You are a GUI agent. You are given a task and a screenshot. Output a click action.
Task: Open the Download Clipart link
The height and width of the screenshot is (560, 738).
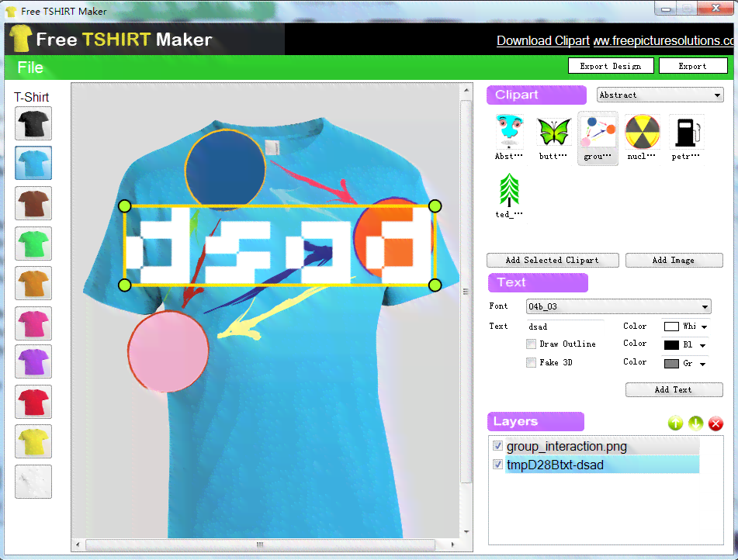tap(543, 41)
